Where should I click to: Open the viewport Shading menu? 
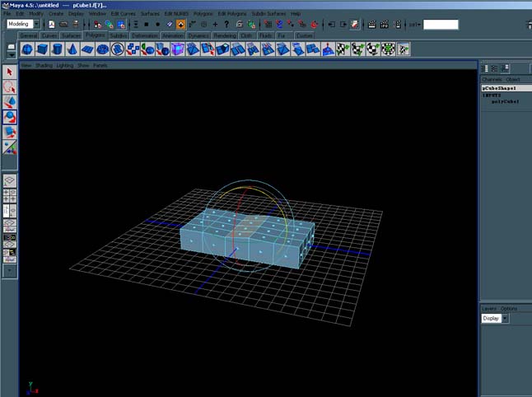44,65
